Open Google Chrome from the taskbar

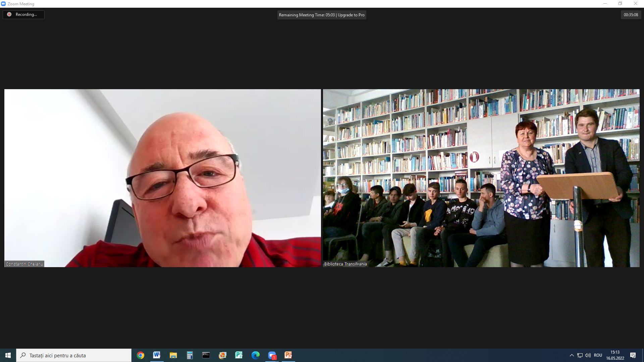point(141,355)
